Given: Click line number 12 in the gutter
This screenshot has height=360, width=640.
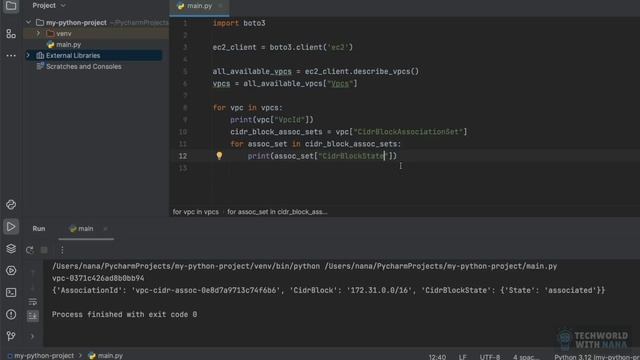Looking at the screenshot, I should 182,156.
